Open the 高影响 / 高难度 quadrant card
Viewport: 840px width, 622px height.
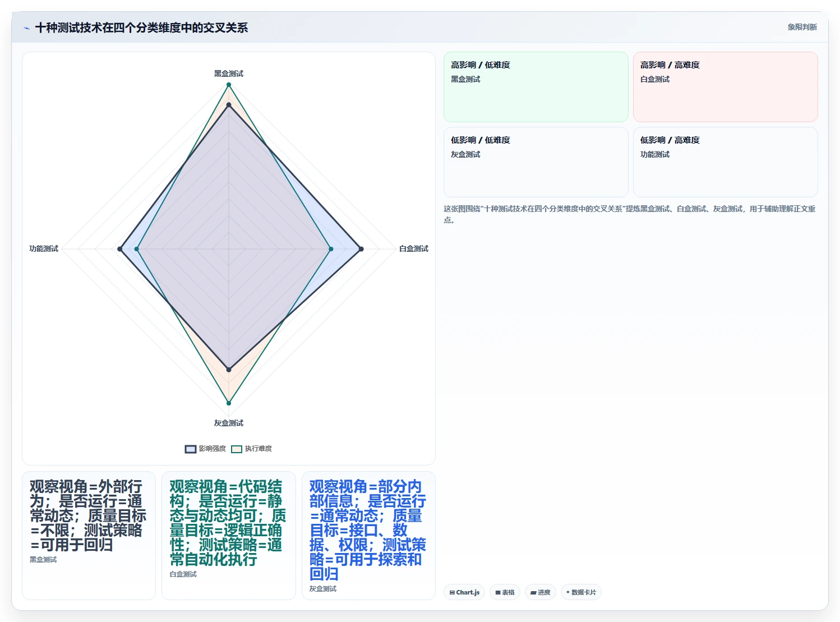tap(725, 87)
